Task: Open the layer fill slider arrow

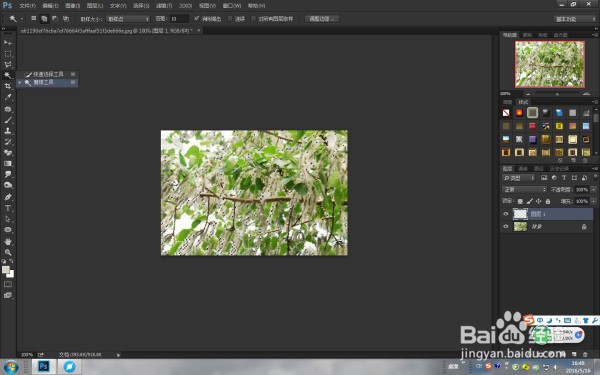Action: (x=593, y=201)
